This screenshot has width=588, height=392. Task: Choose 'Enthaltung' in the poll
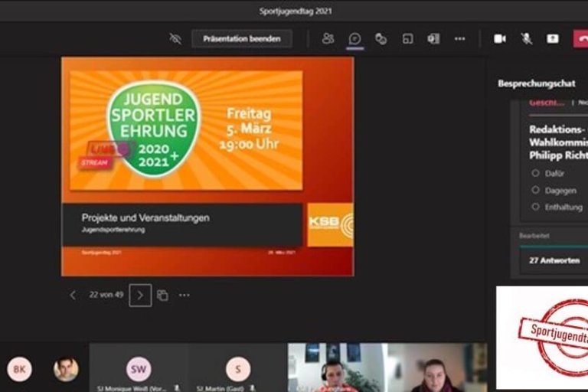535,207
